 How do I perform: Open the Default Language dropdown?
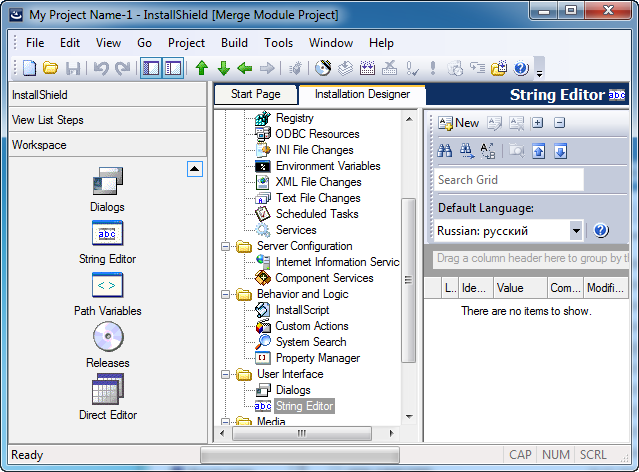click(576, 230)
